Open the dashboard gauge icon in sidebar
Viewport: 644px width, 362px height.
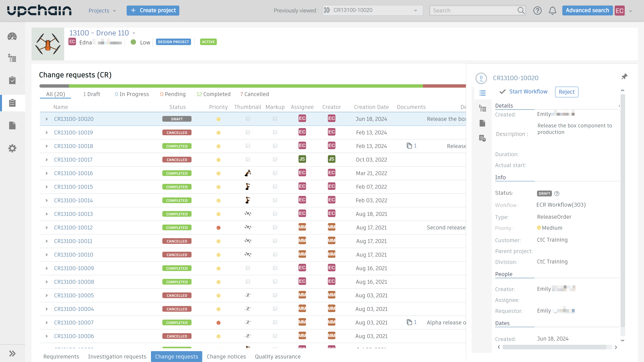(12, 37)
